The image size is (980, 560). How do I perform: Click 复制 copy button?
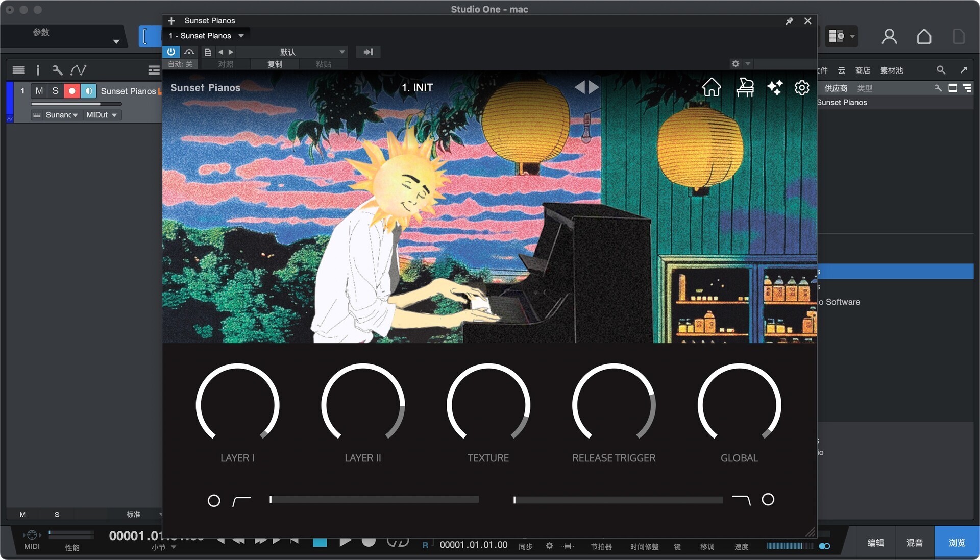coord(275,64)
